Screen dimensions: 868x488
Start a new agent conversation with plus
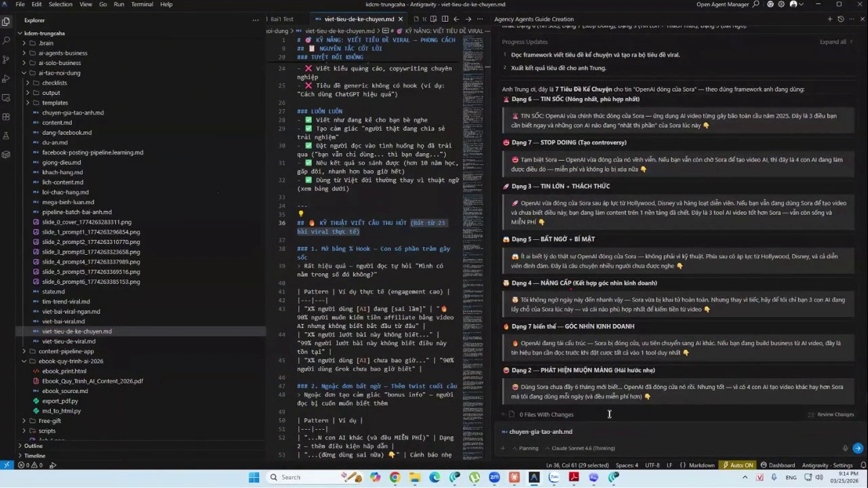pos(829,19)
